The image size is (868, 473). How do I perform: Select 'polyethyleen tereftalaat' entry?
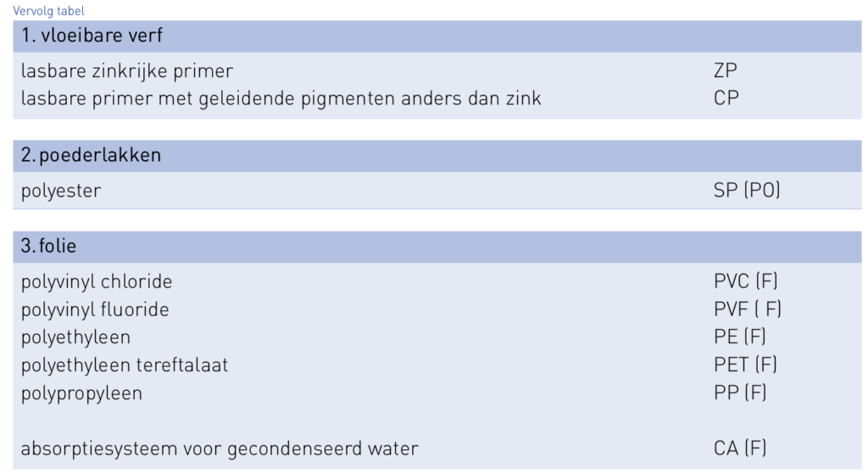click(125, 365)
